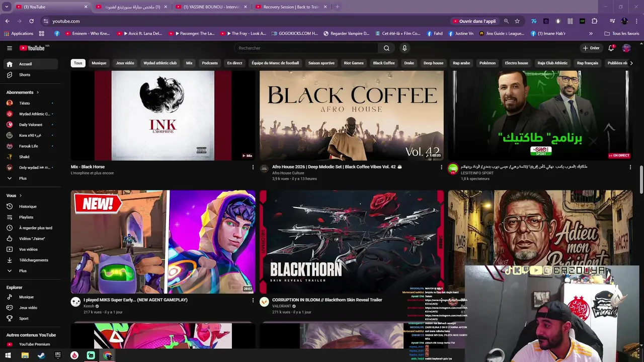Screen dimensions: 644x362
Task: Open CORRUPTION IN BLOOM Blackthorn video title
Action: (x=327, y=300)
